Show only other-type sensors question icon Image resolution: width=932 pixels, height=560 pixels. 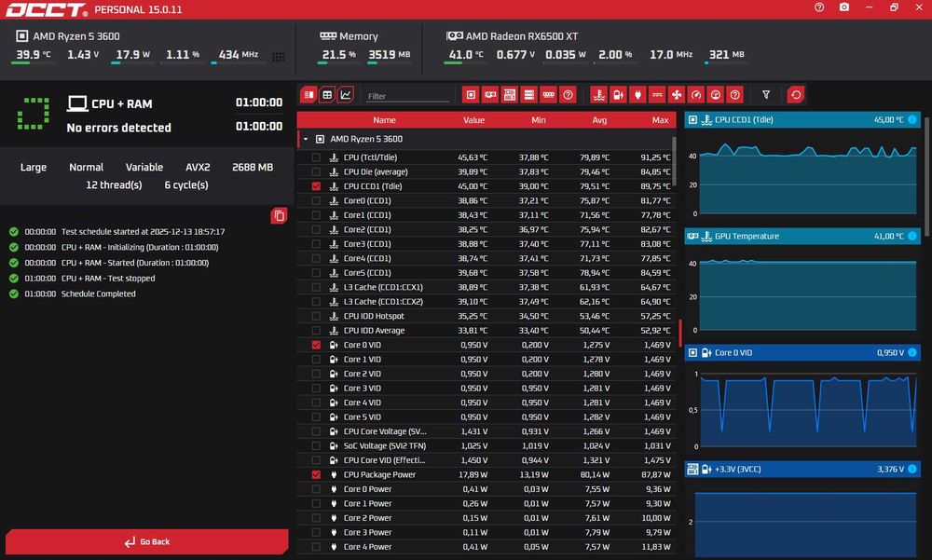coord(735,94)
